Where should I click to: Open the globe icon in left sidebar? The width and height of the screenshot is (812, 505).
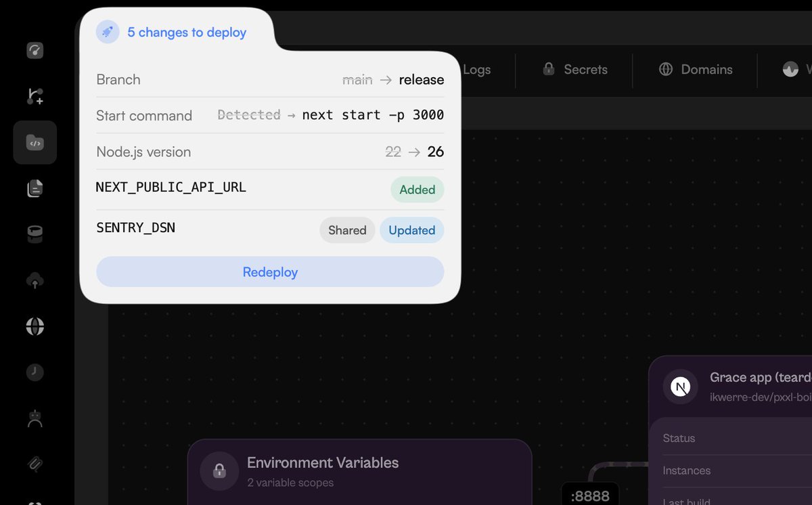coord(35,326)
